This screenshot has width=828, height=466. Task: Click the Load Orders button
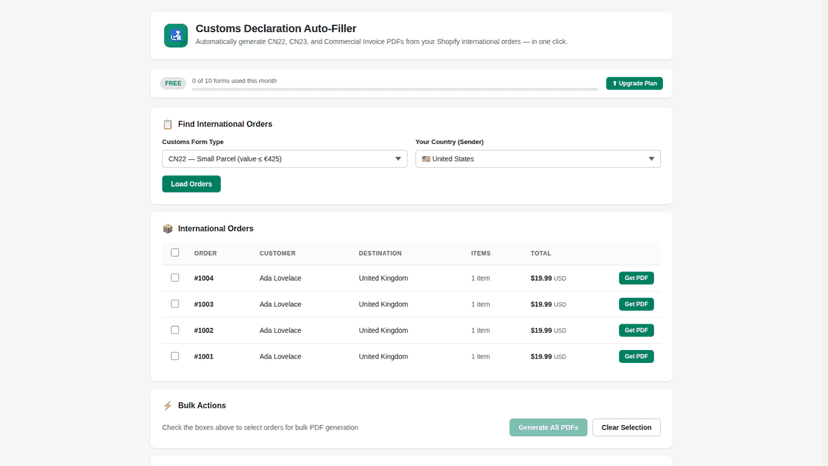(x=191, y=184)
